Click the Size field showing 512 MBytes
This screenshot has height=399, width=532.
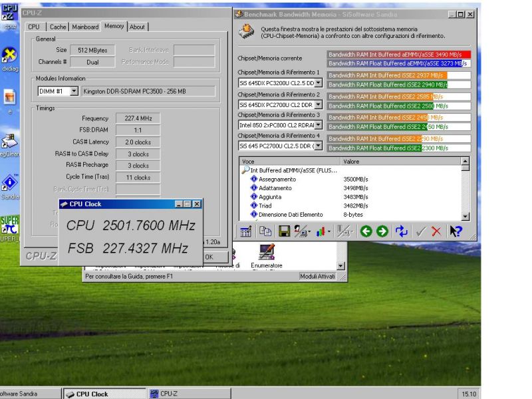coord(92,51)
